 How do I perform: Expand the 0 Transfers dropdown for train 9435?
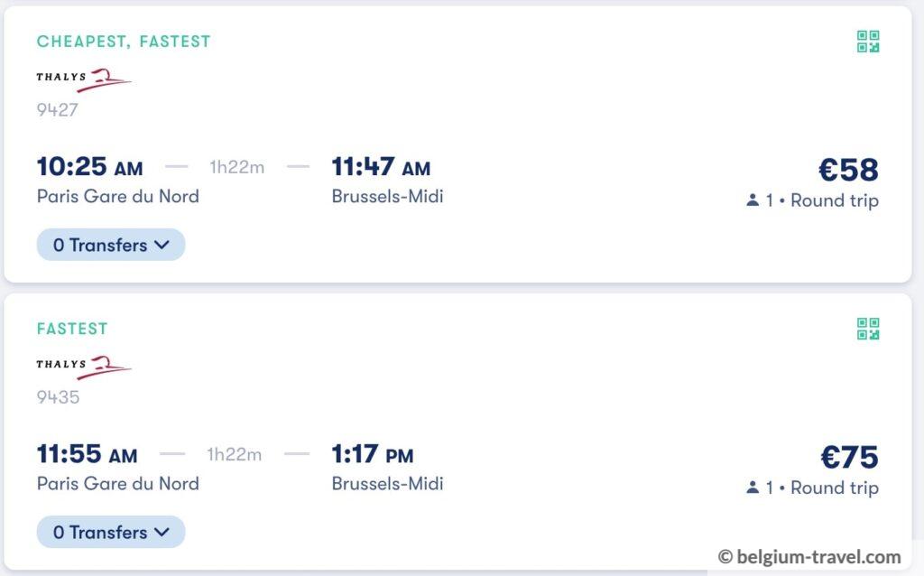click(110, 532)
